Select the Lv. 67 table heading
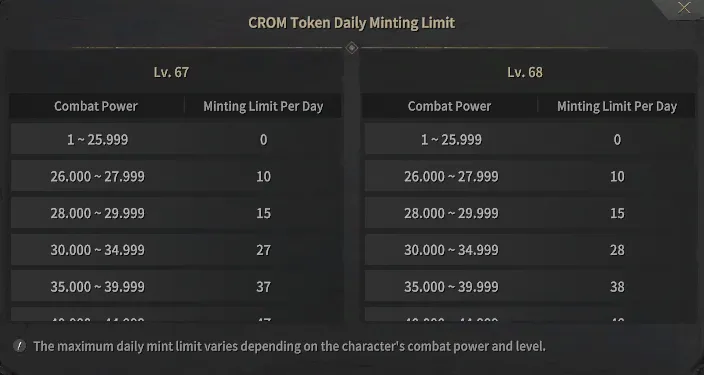 point(171,72)
